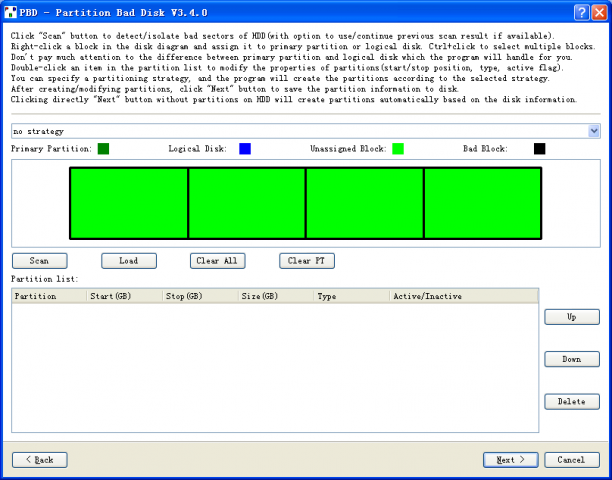
Task: Click the Start (GB) column header
Action: (x=124, y=296)
